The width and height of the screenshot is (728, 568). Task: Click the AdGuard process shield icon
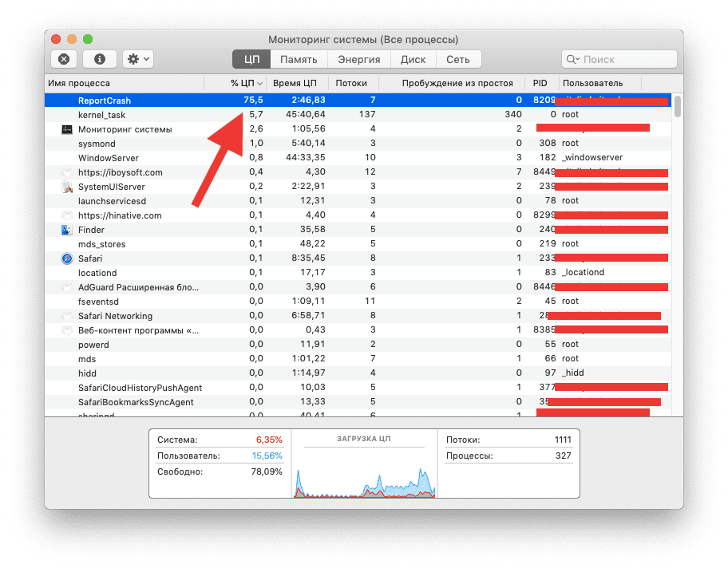tap(67, 287)
